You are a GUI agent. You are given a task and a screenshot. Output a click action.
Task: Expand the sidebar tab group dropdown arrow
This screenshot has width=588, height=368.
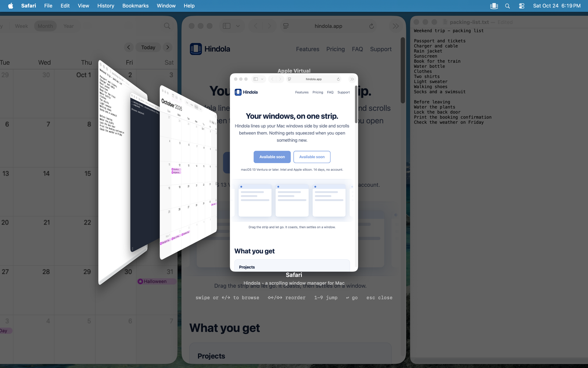pyautogui.click(x=238, y=26)
